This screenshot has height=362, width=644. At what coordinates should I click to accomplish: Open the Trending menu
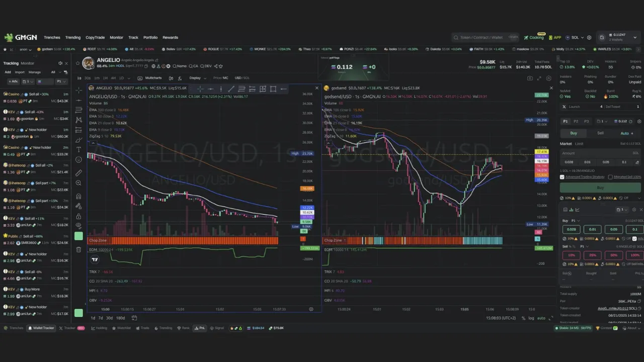[73, 37]
